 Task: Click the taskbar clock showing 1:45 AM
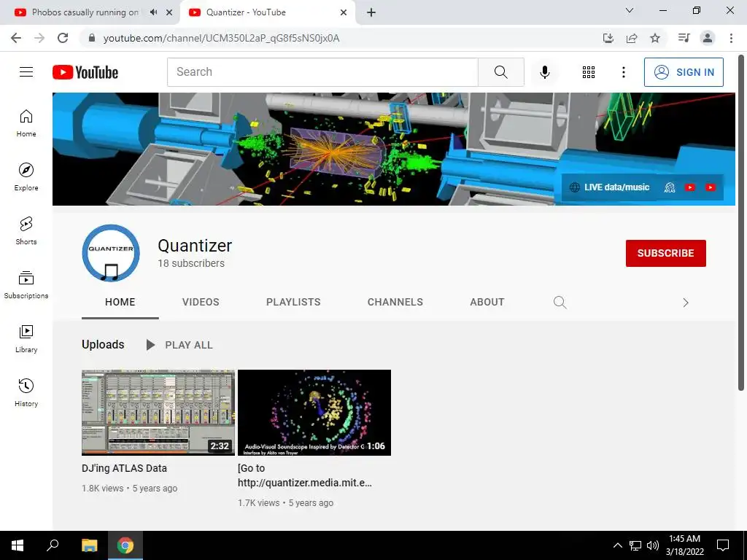coord(684,545)
